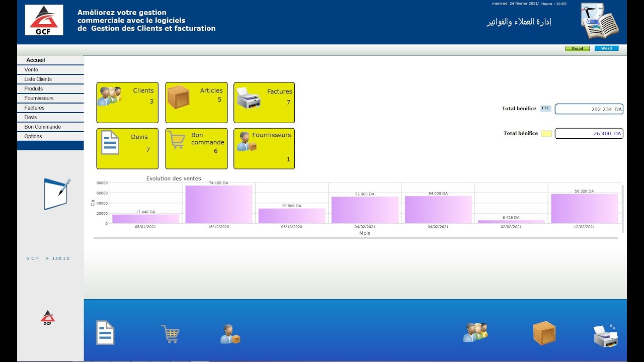Open the Clients tile people icon

pos(110,96)
